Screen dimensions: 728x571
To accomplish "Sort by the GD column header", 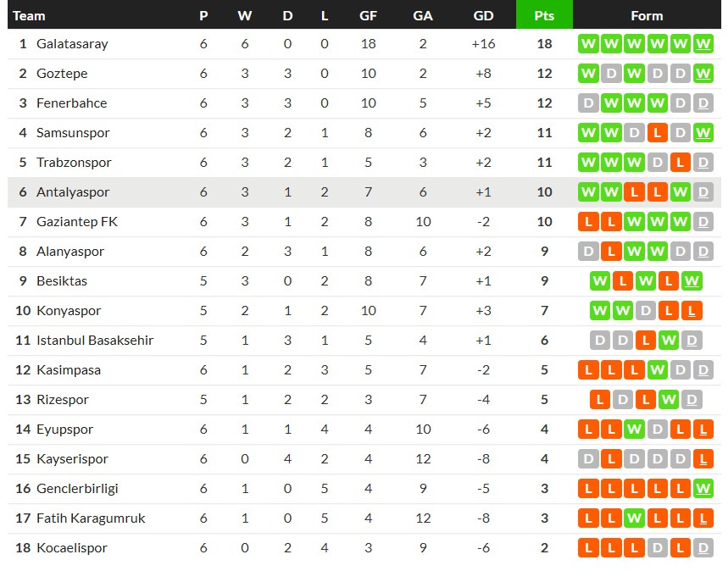I will 483,15.
